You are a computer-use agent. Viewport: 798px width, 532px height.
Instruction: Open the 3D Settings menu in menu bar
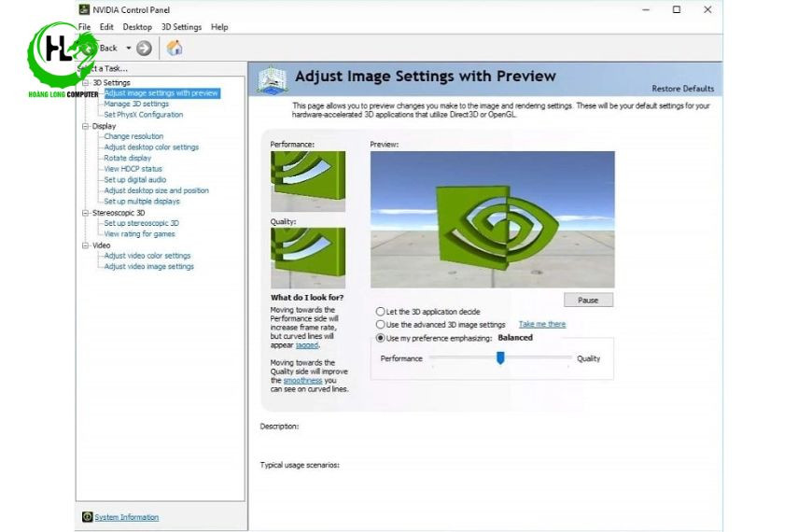(x=180, y=27)
